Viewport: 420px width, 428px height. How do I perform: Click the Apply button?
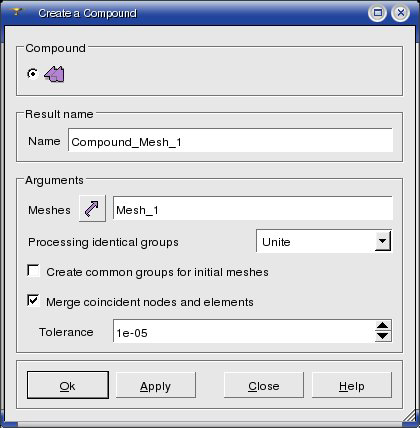(x=156, y=385)
